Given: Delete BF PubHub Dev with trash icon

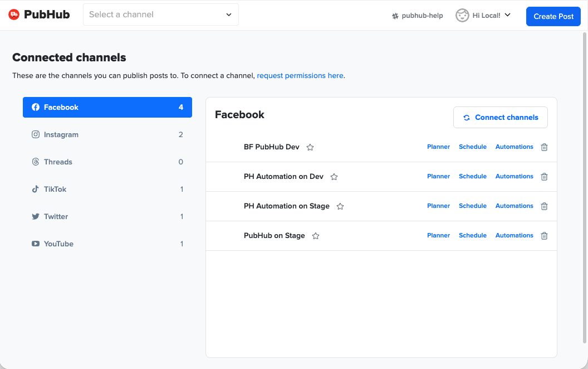Looking at the screenshot, I should (x=544, y=147).
